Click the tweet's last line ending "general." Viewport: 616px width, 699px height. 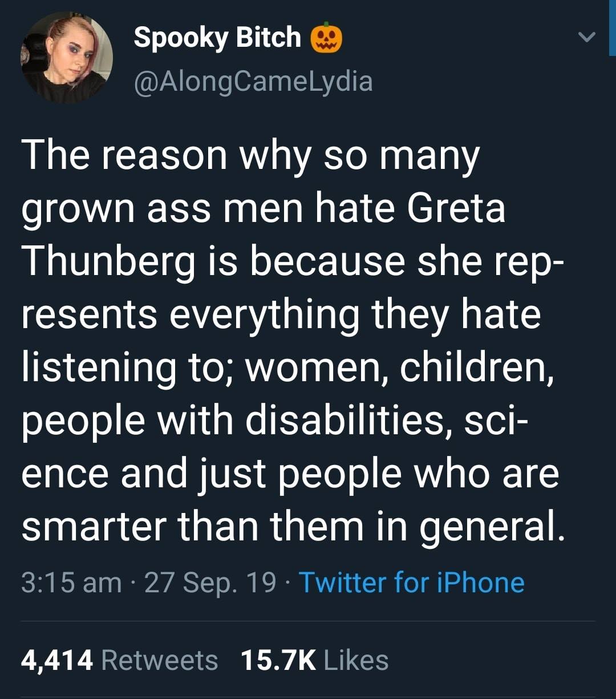click(x=293, y=526)
